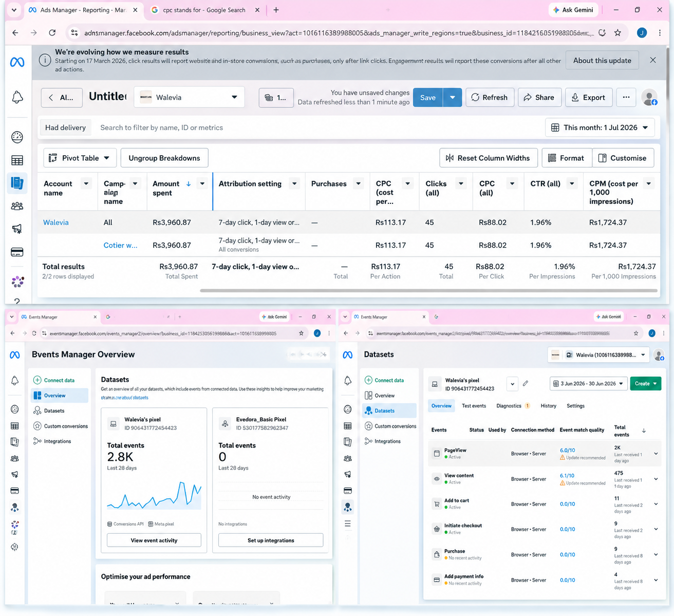Open the Settings tab in the Datasets window

[x=575, y=406]
